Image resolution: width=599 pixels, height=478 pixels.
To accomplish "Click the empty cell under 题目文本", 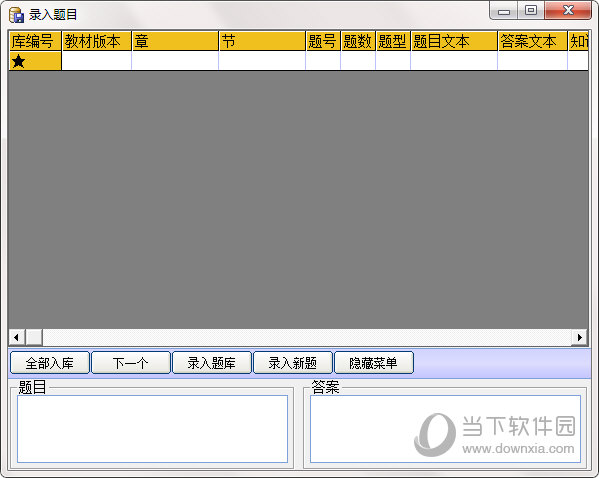I will pos(454,61).
